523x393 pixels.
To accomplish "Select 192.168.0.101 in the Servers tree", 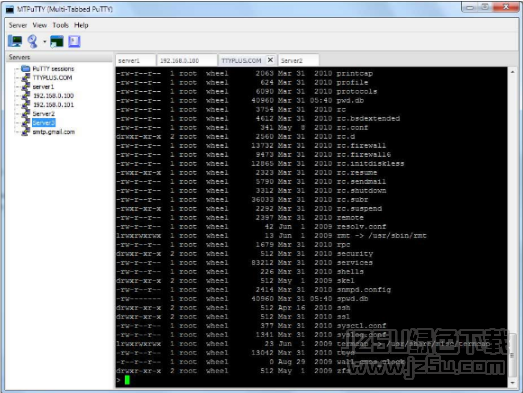I will [53, 105].
